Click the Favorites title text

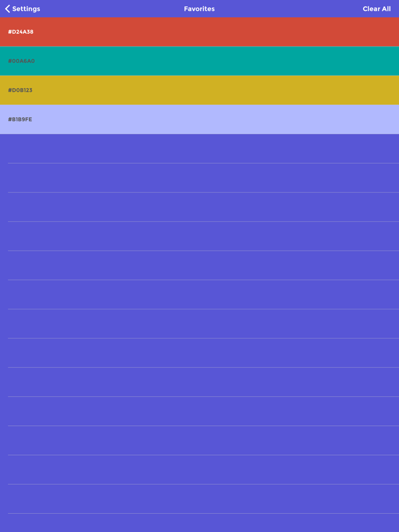click(199, 9)
